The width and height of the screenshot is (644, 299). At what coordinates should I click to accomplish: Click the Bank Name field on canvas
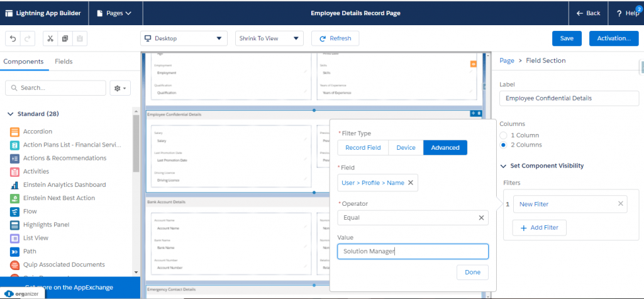pyautogui.click(x=230, y=245)
